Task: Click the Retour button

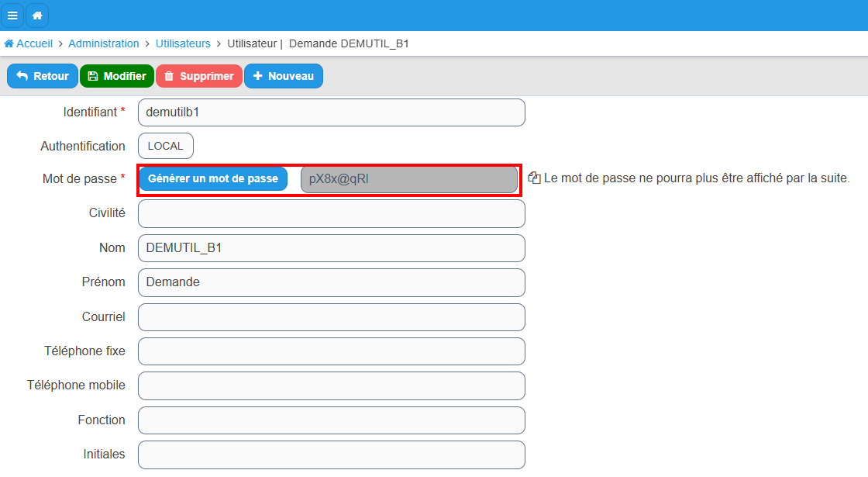Action: tap(43, 76)
